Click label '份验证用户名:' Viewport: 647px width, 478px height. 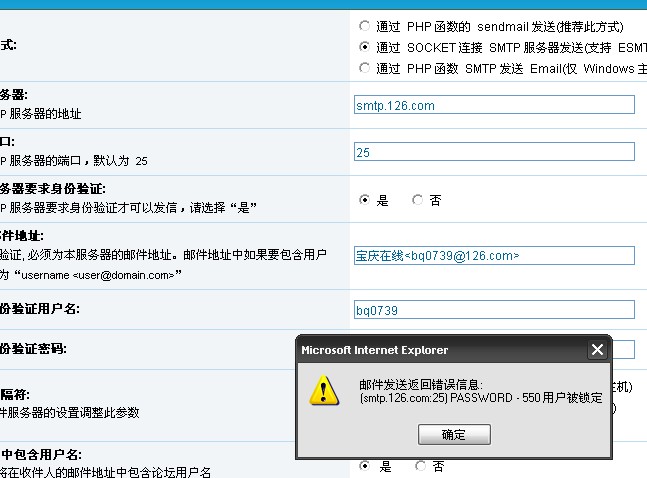pyautogui.click(x=40, y=309)
